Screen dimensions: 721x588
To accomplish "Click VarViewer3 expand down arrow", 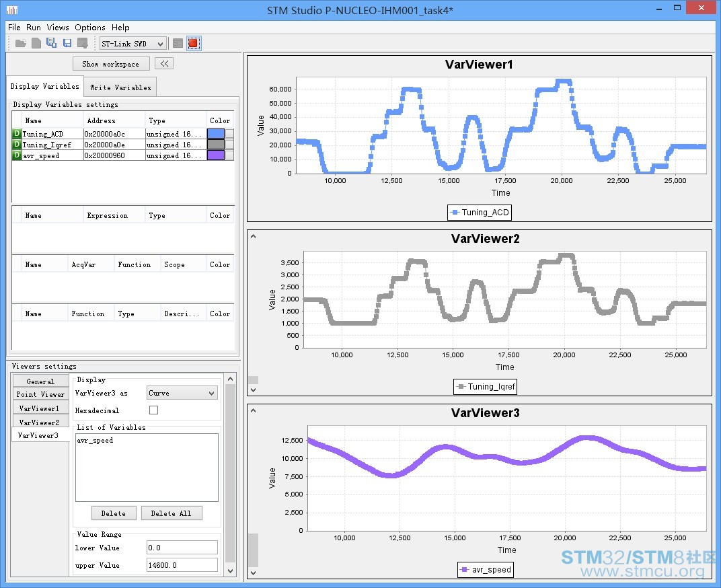I will pos(253,573).
